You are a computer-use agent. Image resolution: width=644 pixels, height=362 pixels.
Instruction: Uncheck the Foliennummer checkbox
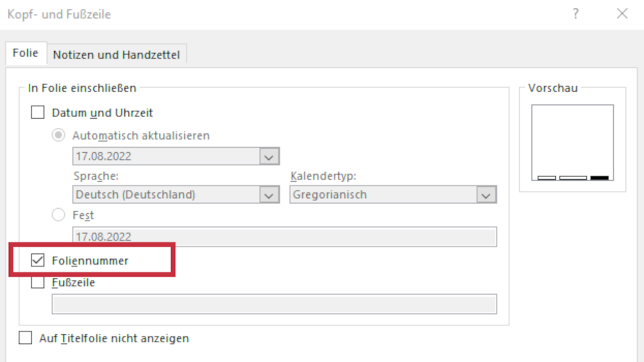coord(38,260)
